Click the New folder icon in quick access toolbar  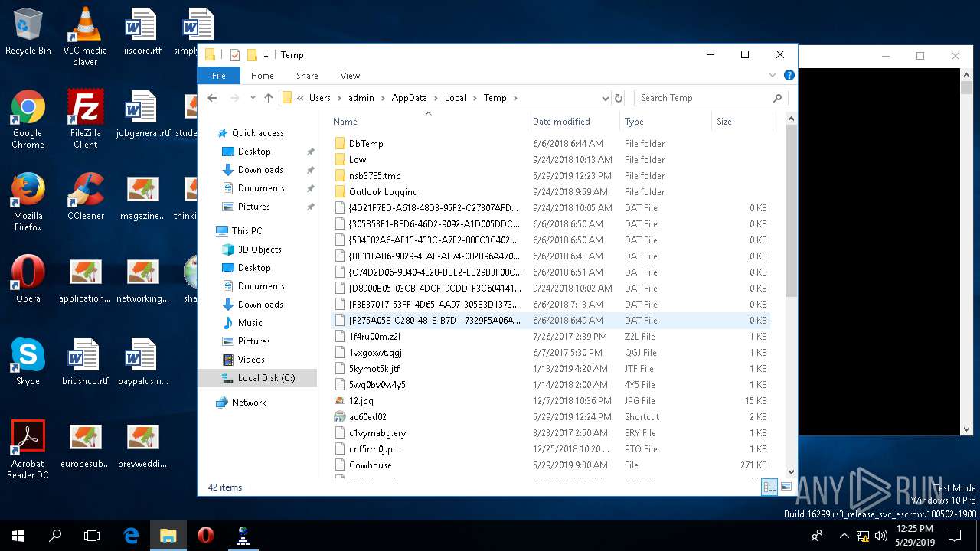(251, 55)
